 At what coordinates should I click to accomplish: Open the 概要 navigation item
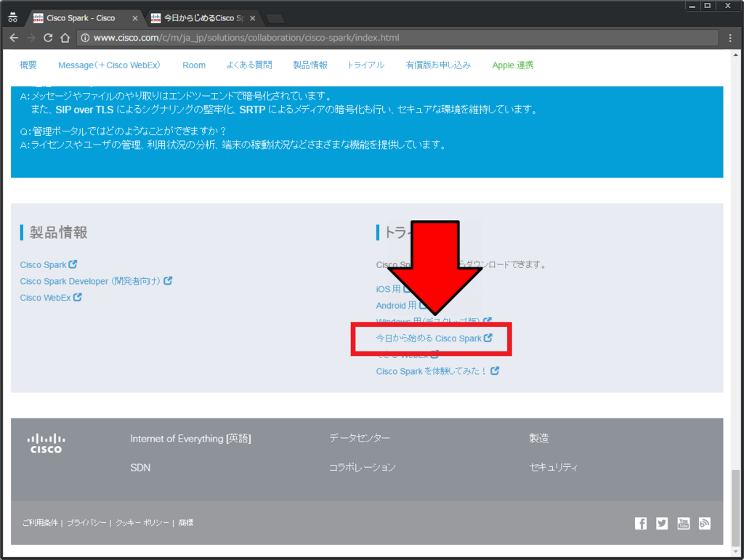point(28,65)
